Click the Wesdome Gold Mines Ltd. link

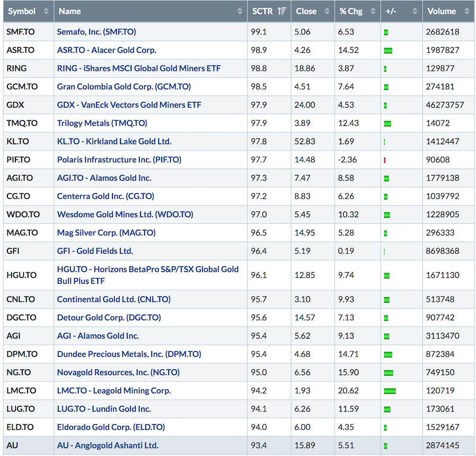pos(125,215)
